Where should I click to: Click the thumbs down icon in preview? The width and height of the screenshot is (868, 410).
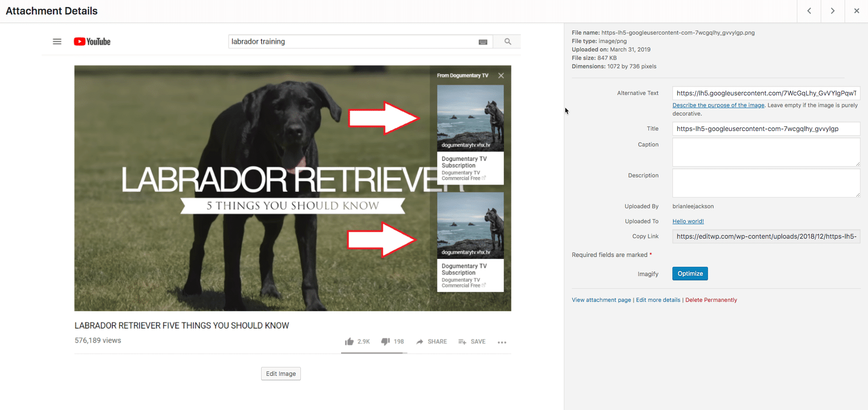coord(386,342)
